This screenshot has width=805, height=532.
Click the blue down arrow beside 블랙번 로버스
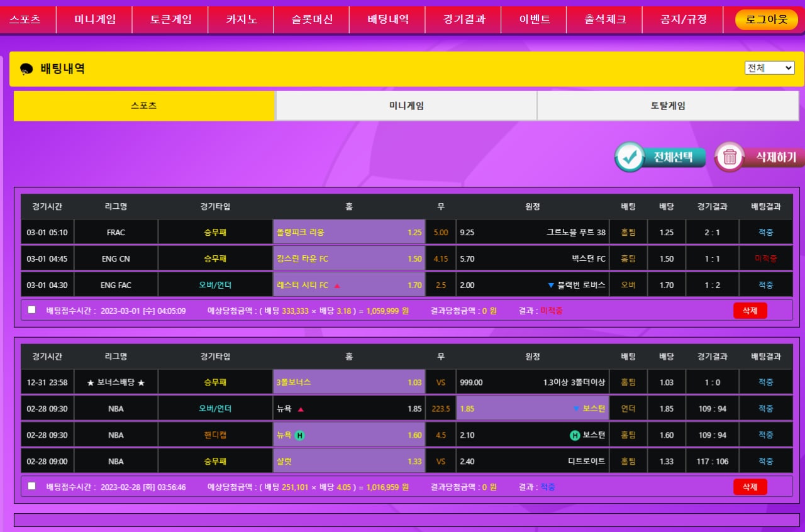[551, 285]
